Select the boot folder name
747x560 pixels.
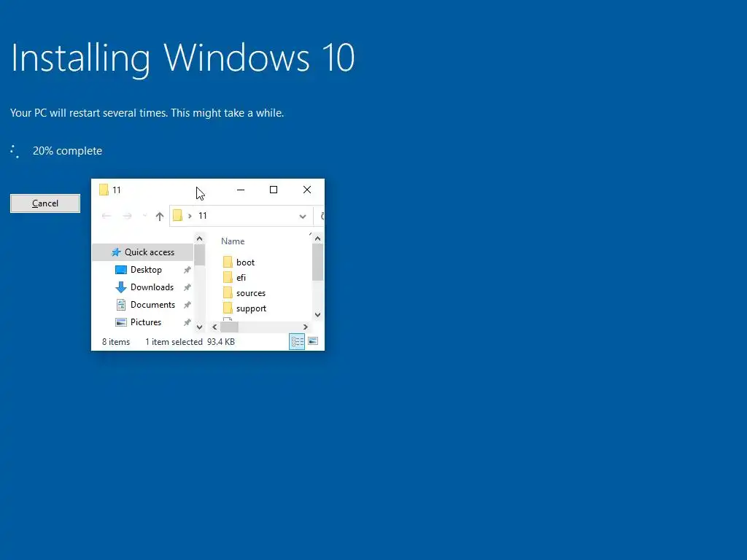point(245,262)
